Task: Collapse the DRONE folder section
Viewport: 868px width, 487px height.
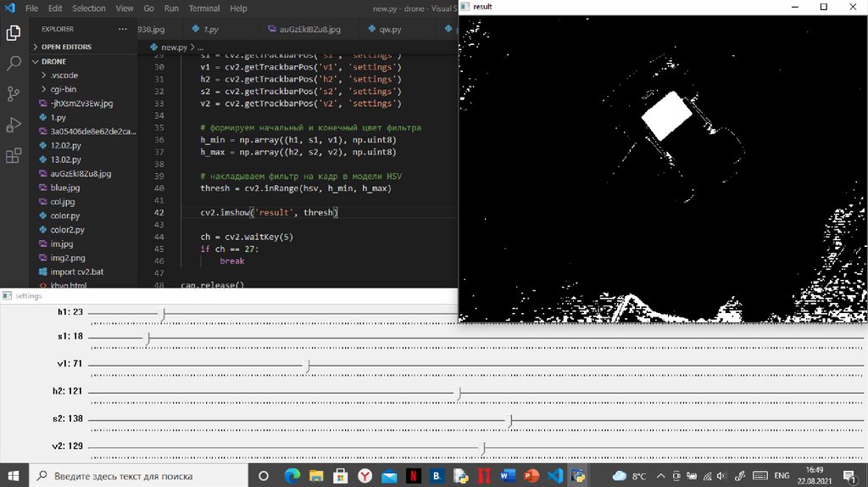Action: (x=53, y=61)
